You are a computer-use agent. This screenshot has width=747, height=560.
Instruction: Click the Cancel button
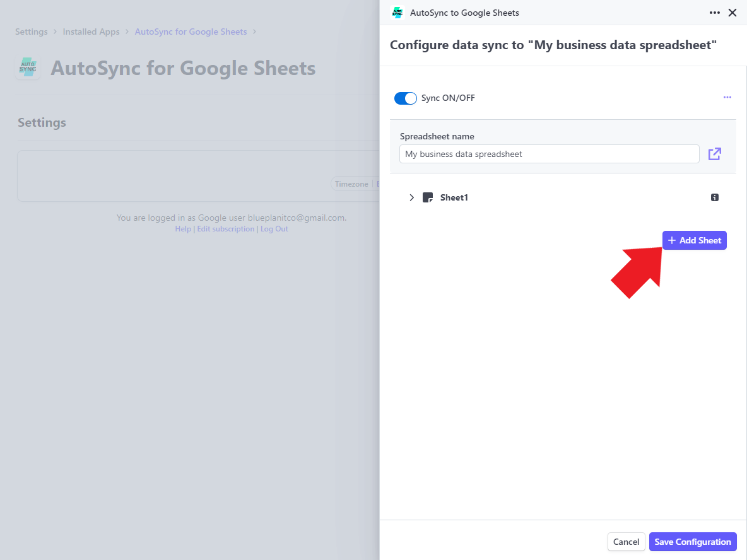(626, 542)
